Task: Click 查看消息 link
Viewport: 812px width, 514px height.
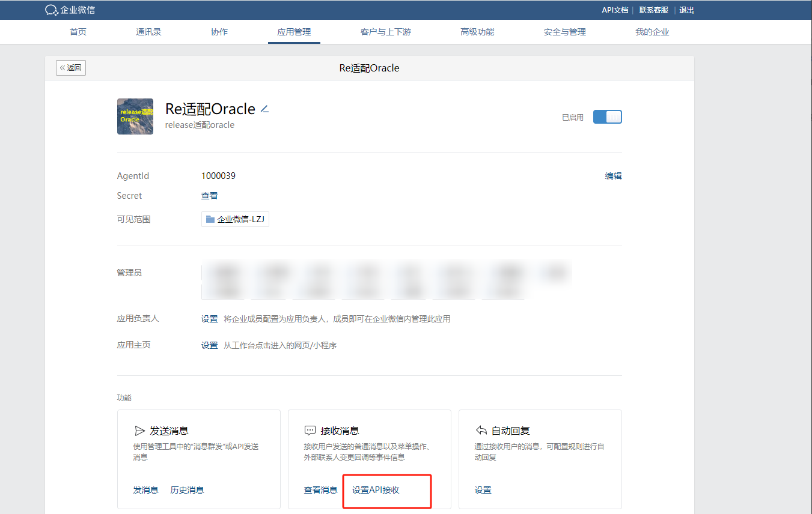Action: 320,490
